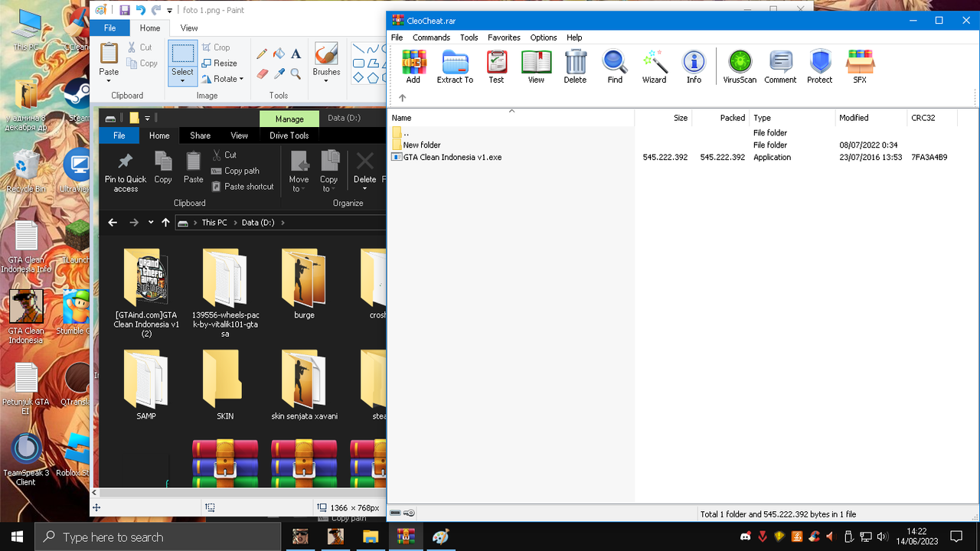This screenshot has width=980, height=551.
Task: Click the Discord icon in system tray
Action: pyautogui.click(x=746, y=536)
